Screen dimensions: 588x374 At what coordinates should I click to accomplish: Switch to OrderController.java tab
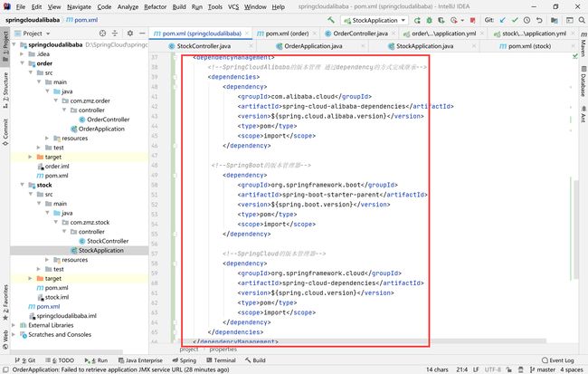coord(360,34)
